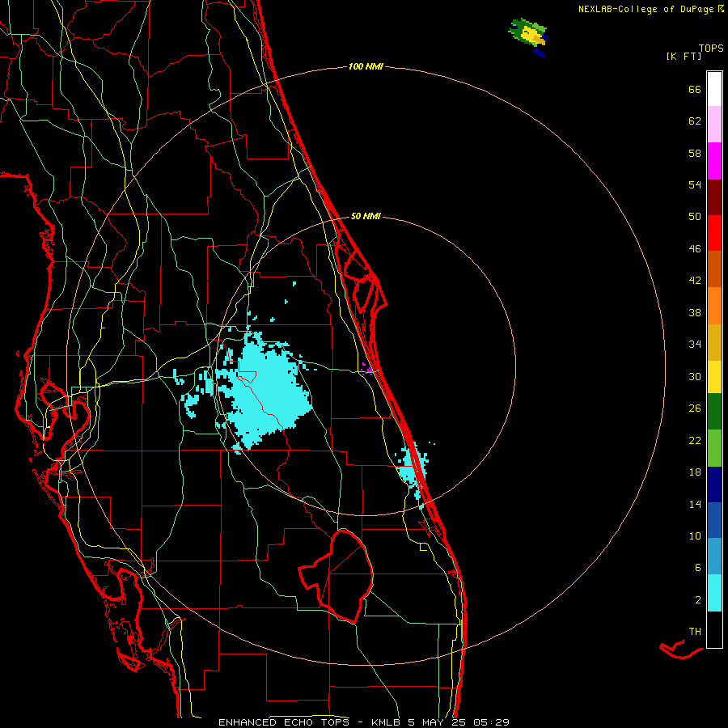Click the 46 scale label
The width and height of the screenshot is (728, 728).
coord(695,249)
